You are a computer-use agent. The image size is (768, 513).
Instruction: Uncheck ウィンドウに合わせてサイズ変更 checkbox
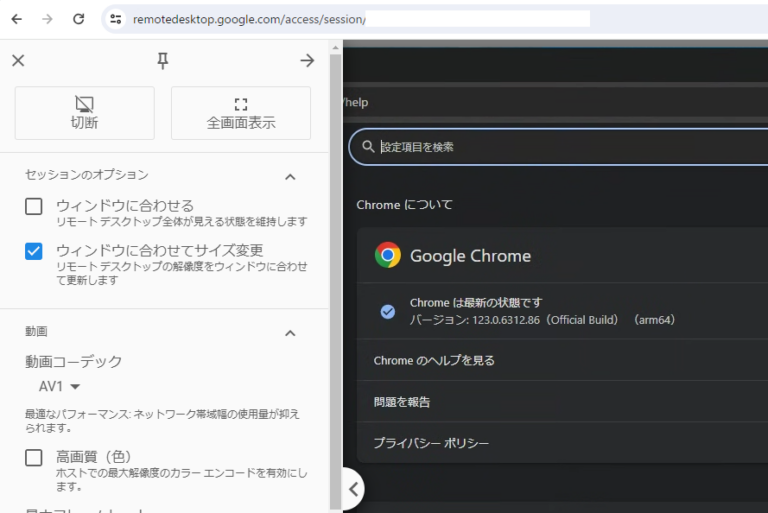34,251
